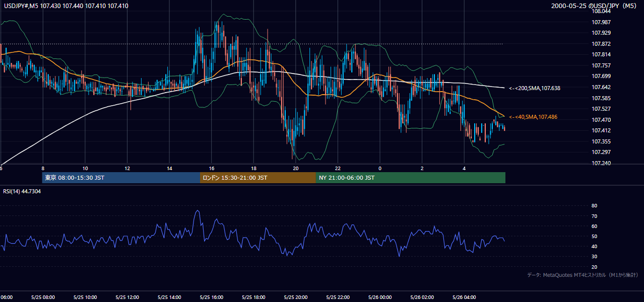Select the NY 21:00-06:00 JST session bar
Image resolution: width=644 pixels, height=302 pixels.
pos(411,178)
